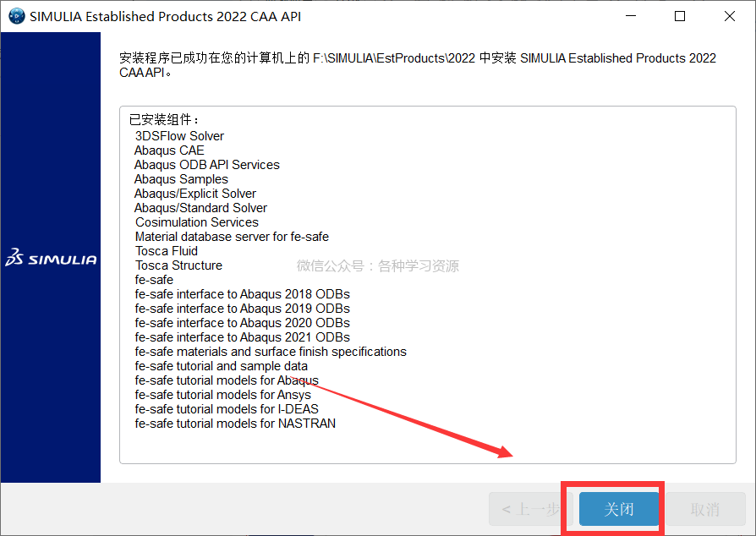
Task: Maximize the SIMULIA installer window
Action: [x=680, y=16]
